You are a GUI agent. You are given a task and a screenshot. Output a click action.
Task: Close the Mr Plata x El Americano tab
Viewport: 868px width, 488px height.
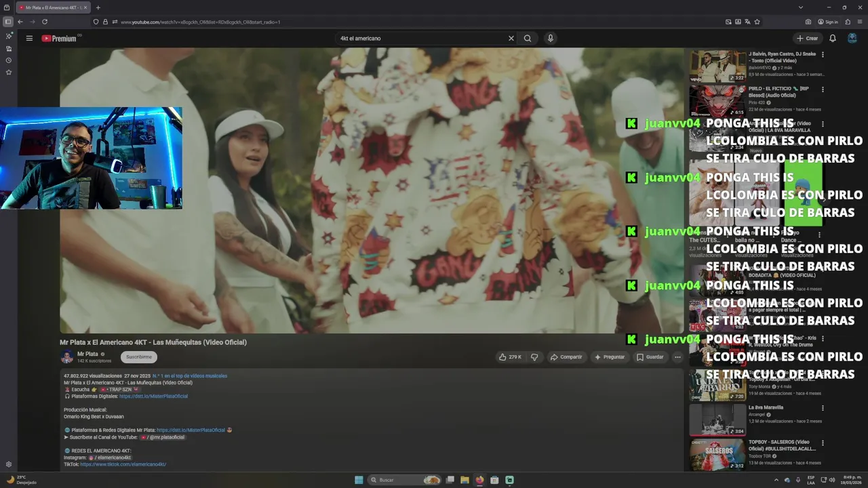pos(85,7)
